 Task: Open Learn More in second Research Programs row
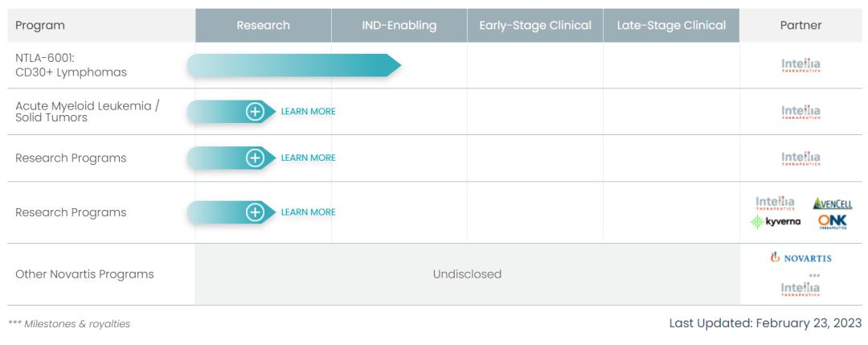coord(308,212)
